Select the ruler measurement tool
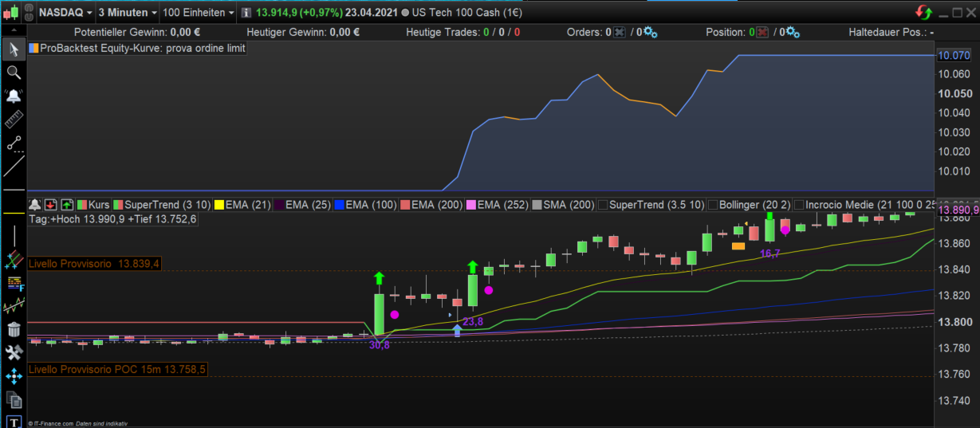The height and width of the screenshot is (428, 980). pos(14,120)
